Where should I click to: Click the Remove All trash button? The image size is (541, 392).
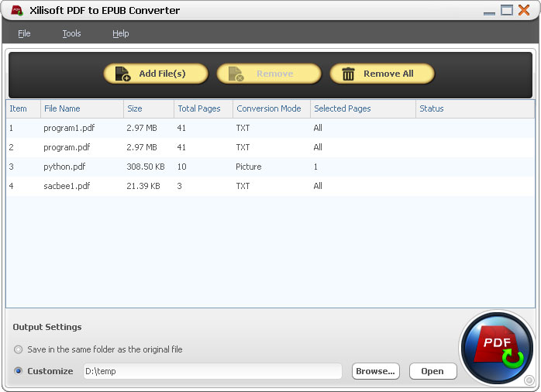(x=382, y=74)
